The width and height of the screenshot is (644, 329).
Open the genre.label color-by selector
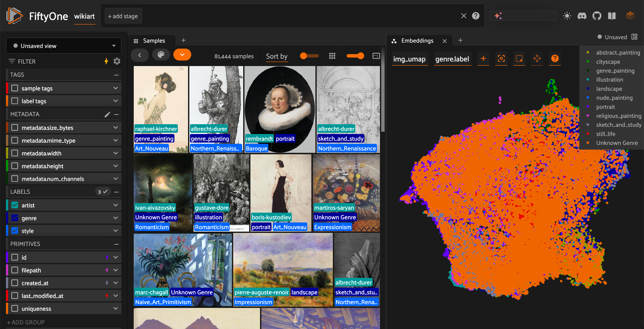point(452,59)
